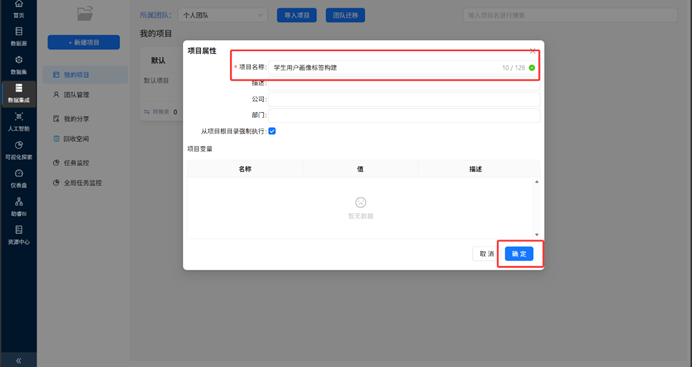Toggle 从项目根目录强制执行 checkbox
The width and height of the screenshot is (692, 367).
272,131
